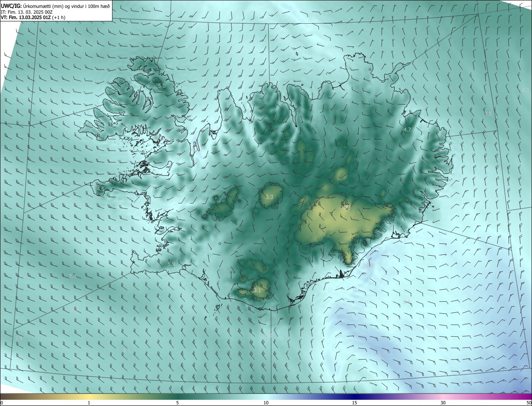Click the 5.9 value on the map
The width and height of the screenshot is (532, 406).
pyautogui.click(x=171, y=264)
